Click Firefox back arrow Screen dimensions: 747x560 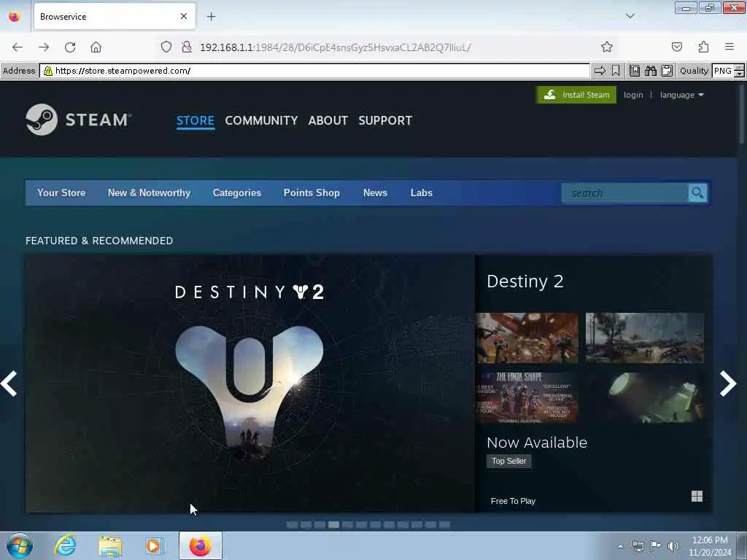[18, 47]
